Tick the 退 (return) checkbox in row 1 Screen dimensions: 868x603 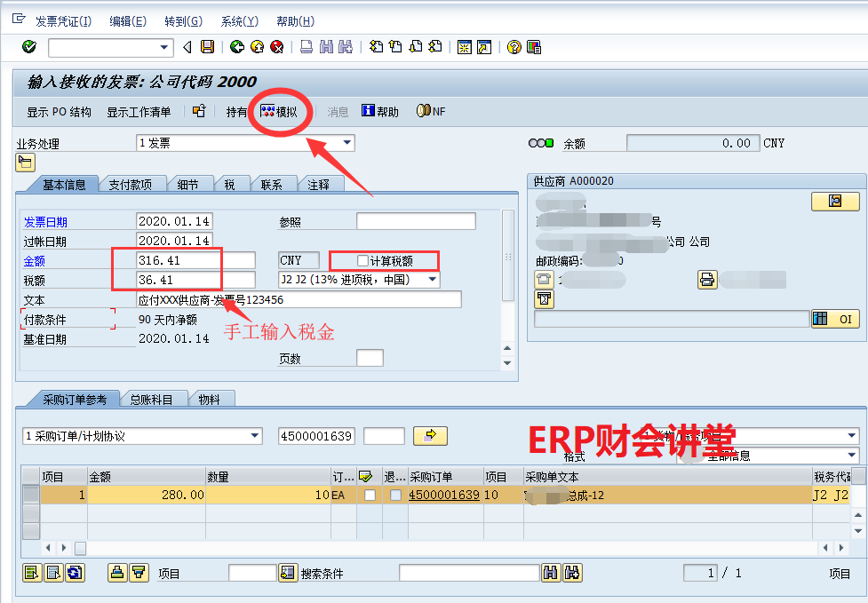395,495
